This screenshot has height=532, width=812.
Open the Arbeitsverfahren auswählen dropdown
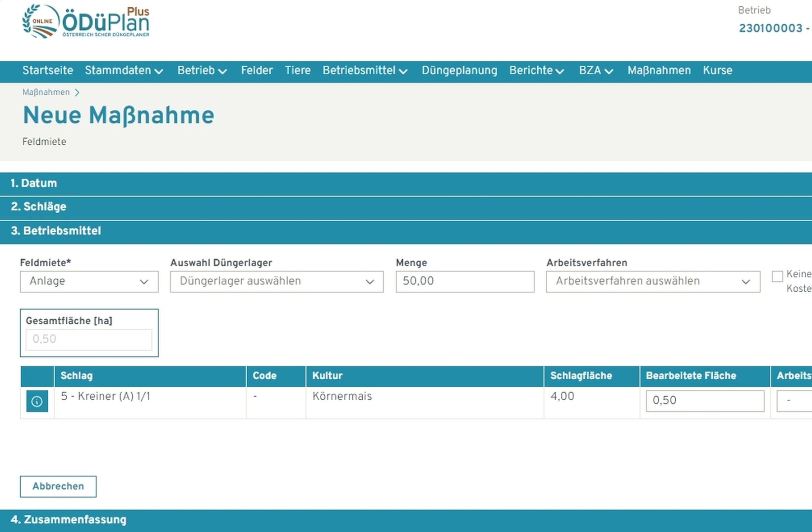click(652, 281)
